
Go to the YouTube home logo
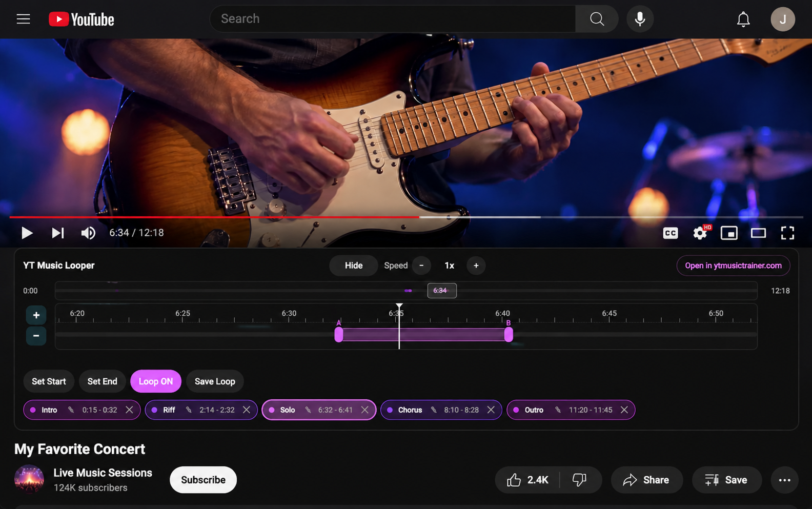point(82,19)
